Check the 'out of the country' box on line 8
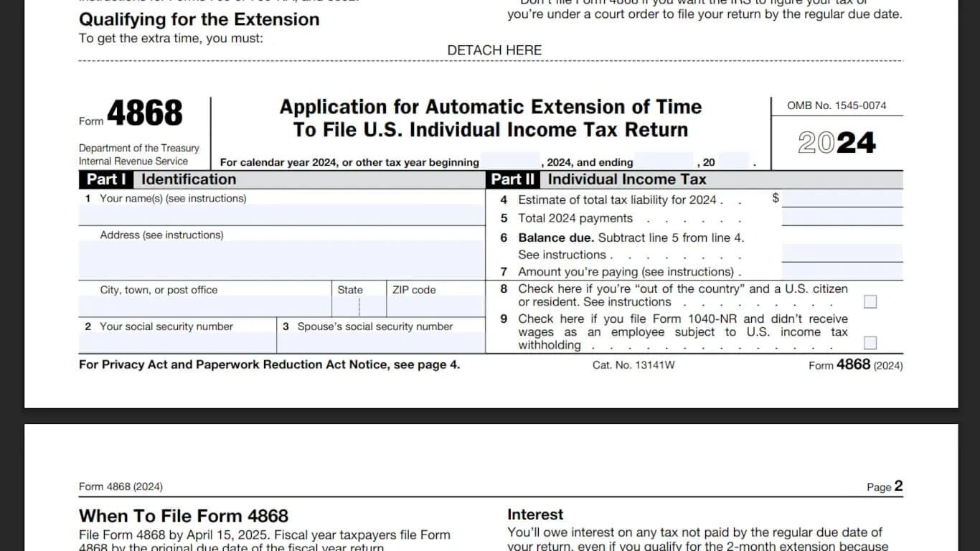The image size is (980, 551). (870, 302)
